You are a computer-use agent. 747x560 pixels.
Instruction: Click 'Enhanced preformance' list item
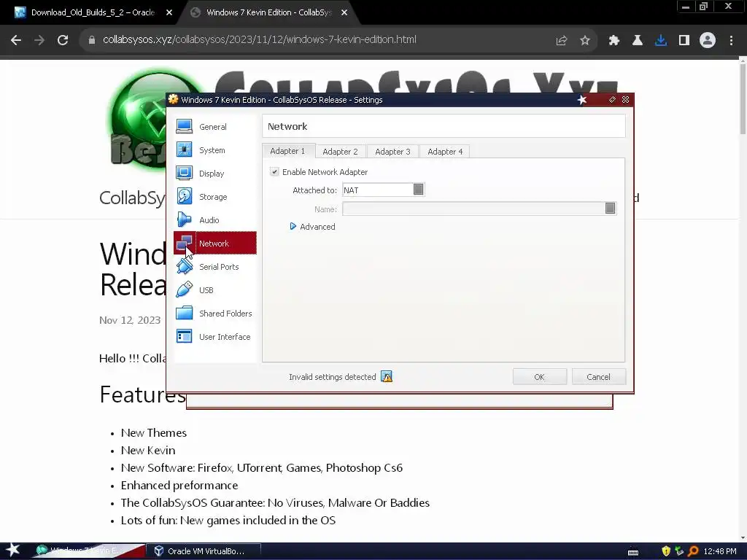(x=179, y=485)
